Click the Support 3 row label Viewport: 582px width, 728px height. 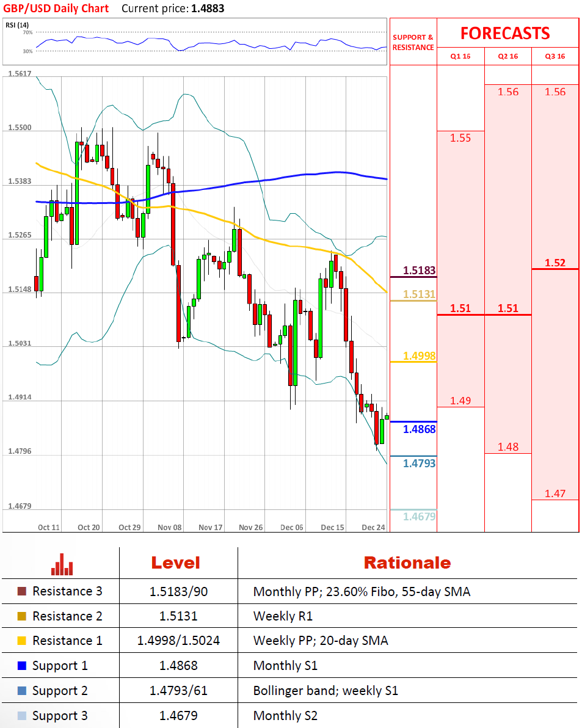60,716
